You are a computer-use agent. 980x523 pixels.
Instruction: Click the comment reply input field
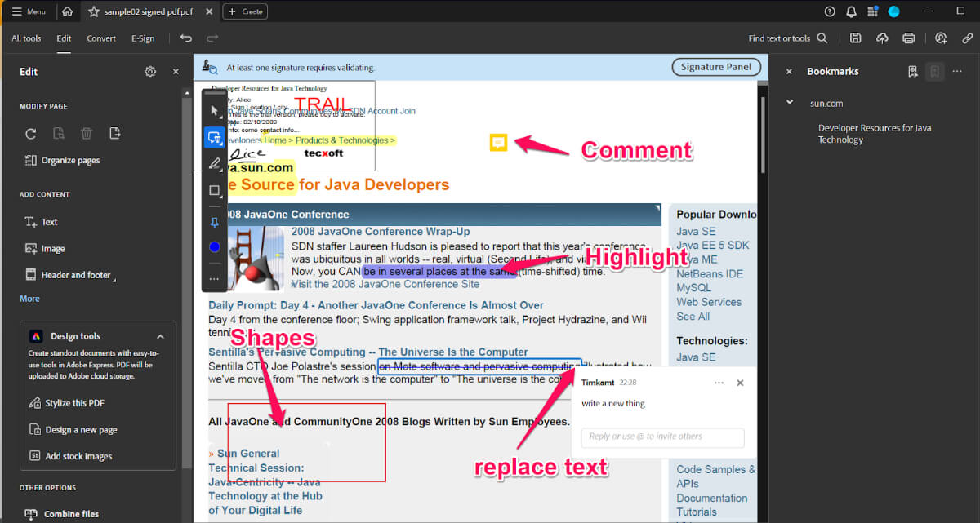point(662,437)
